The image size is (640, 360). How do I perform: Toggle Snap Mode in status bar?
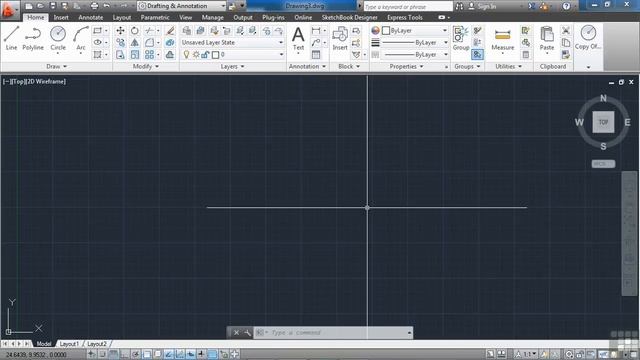tap(102, 354)
